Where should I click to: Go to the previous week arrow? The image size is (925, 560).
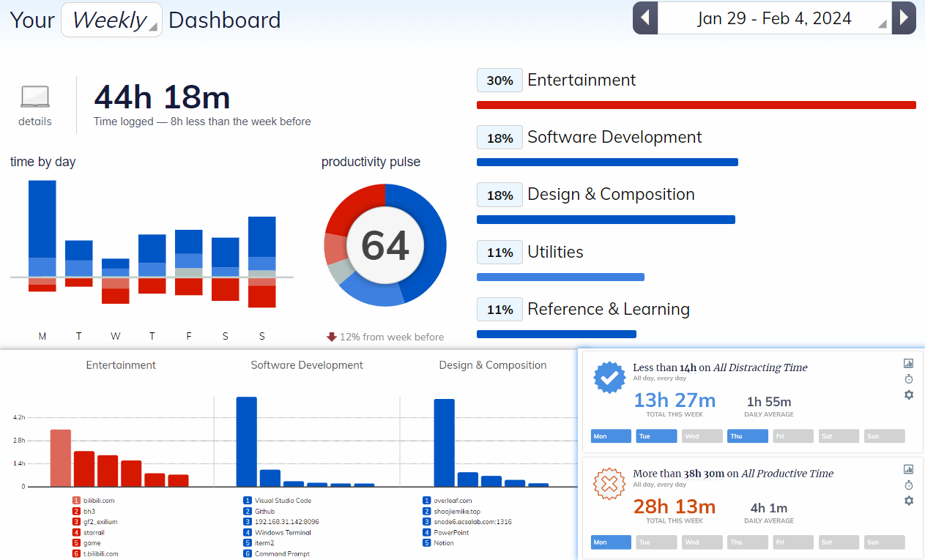(645, 18)
